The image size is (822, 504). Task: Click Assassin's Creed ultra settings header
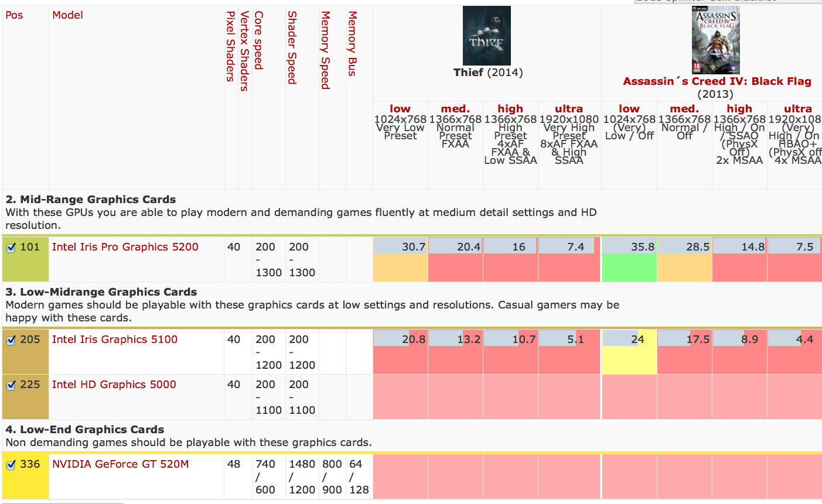[798, 109]
